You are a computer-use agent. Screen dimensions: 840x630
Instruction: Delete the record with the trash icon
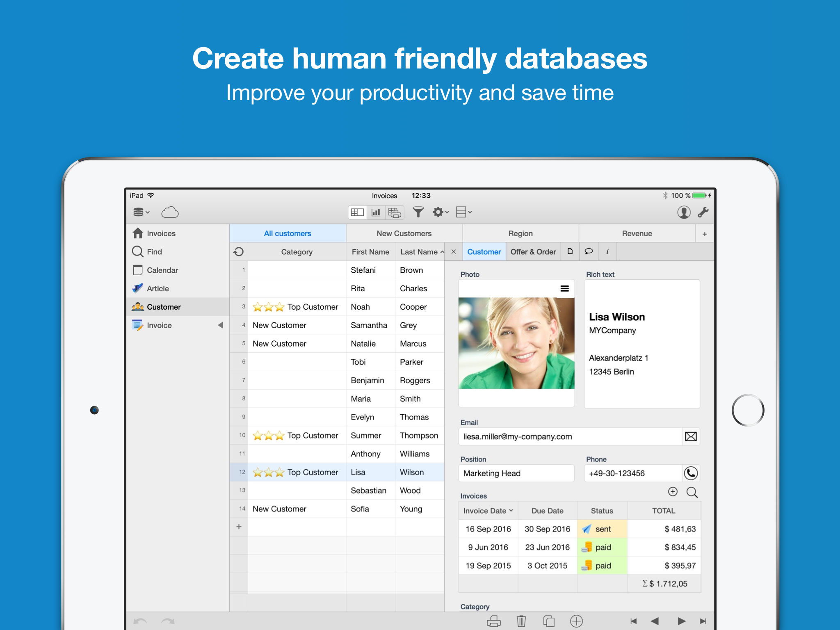coord(521,621)
